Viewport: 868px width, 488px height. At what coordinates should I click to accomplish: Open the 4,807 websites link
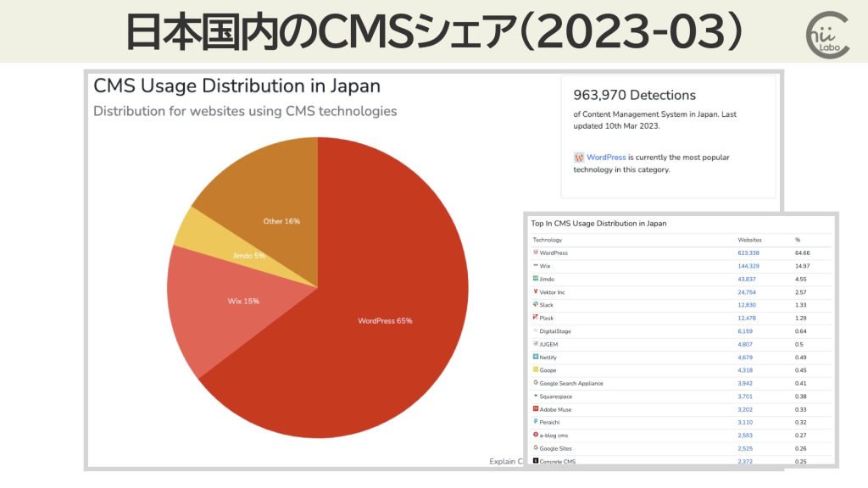(744, 344)
